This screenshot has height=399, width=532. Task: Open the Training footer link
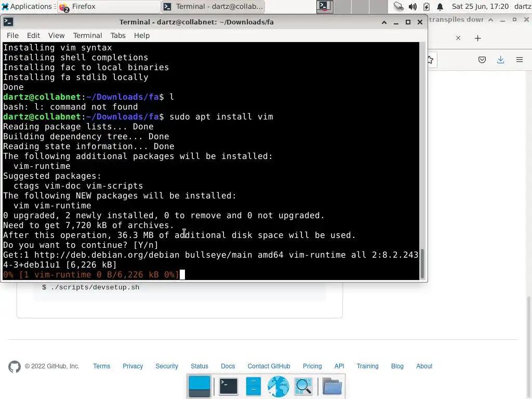[367, 366]
